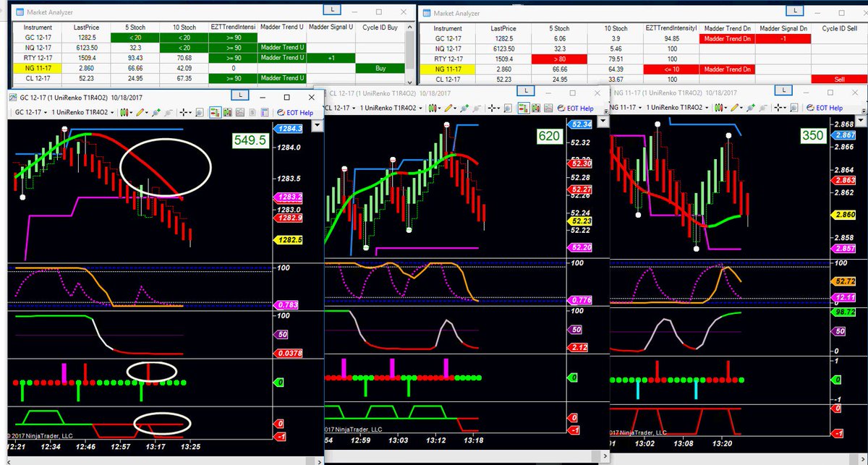This screenshot has height=465, width=868.
Task: Click the L link button on GC chart title bar
Action: coord(239,95)
